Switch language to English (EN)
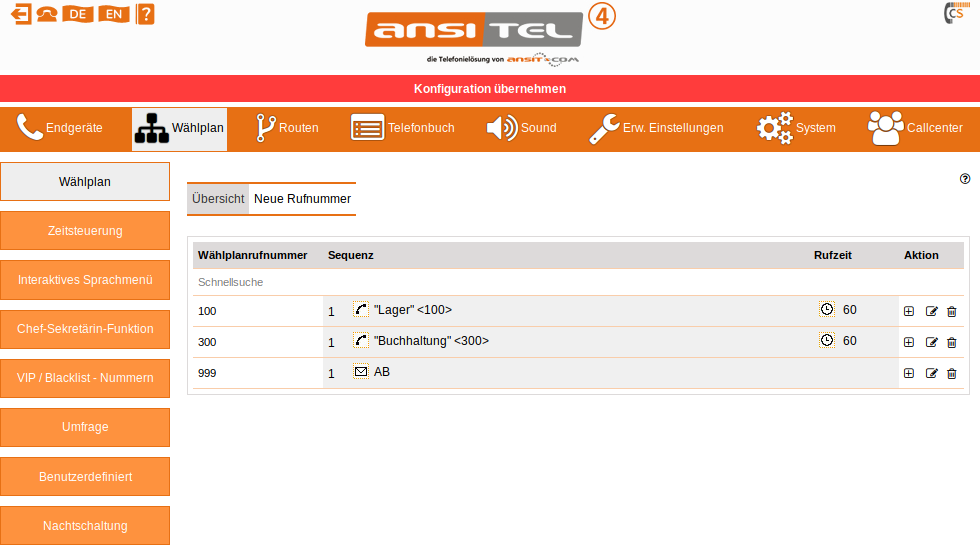Image resolution: width=980 pixels, height=555 pixels. [114, 14]
